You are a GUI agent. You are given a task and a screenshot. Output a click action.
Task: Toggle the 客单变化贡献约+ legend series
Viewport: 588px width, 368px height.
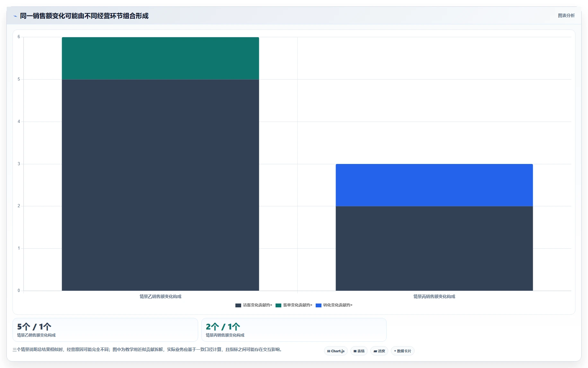294,305
